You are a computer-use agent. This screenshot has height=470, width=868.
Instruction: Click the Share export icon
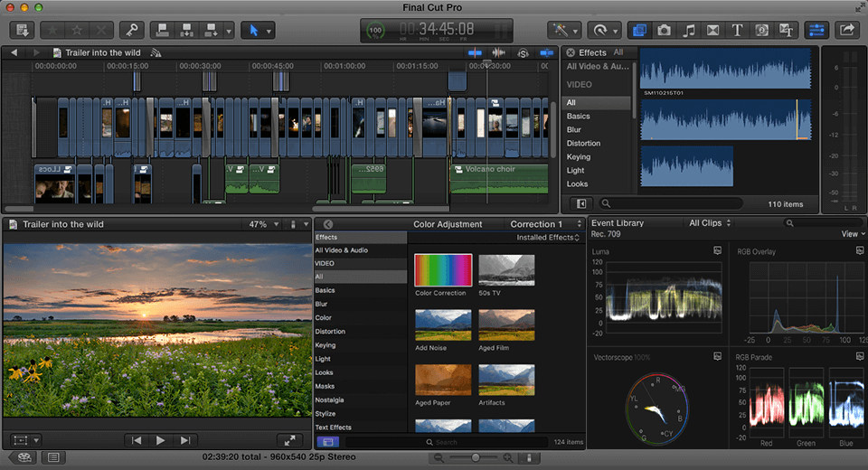846,30
